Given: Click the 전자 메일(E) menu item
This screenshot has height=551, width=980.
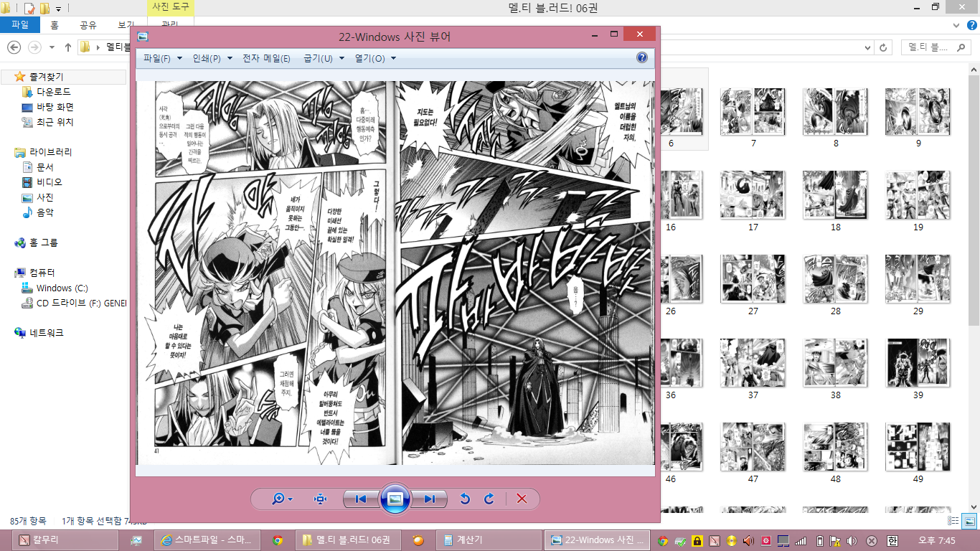Looking at the screenshot, I should click(266, 59).
